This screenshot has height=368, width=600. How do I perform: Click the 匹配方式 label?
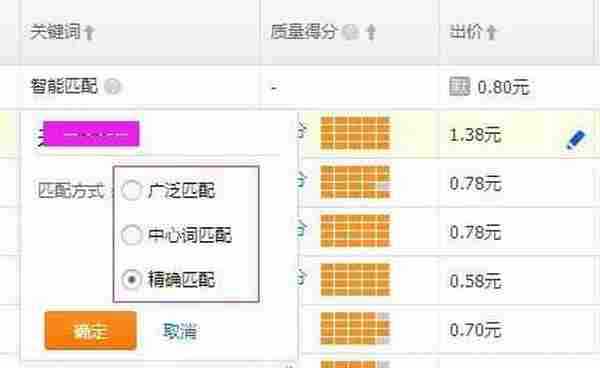(71, 191)
